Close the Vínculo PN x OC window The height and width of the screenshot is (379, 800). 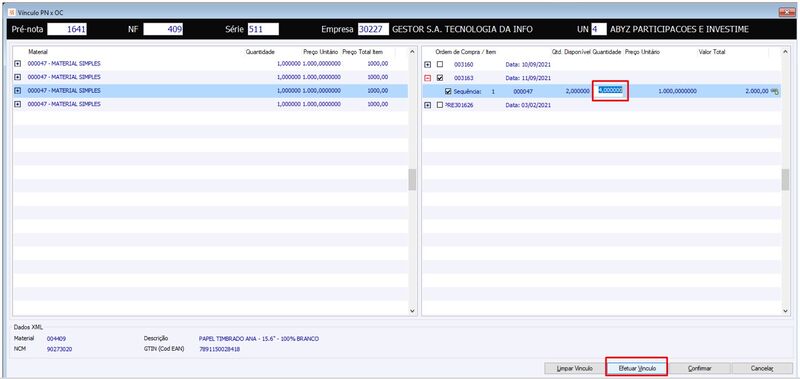pyautogui.click(x=787, y=12)
